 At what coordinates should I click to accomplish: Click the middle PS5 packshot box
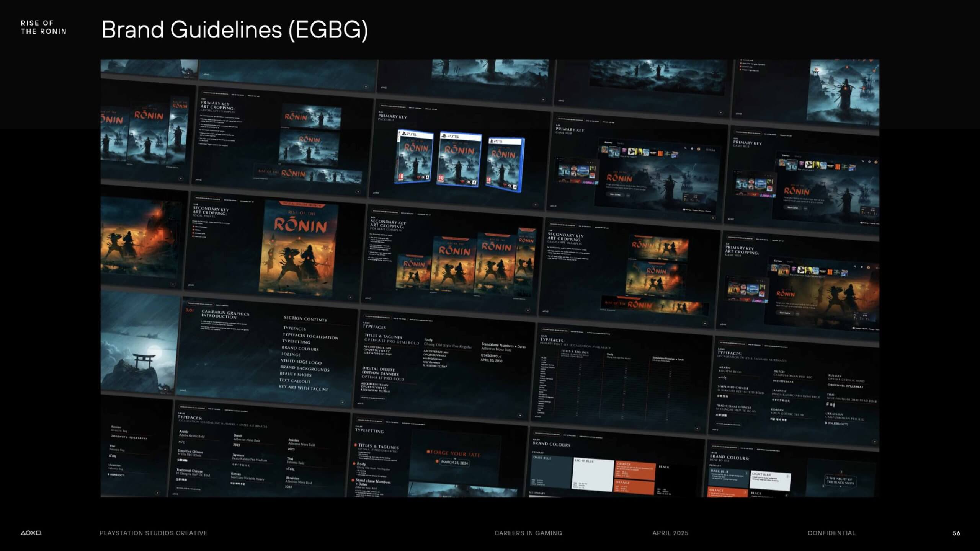pos(459,159)
